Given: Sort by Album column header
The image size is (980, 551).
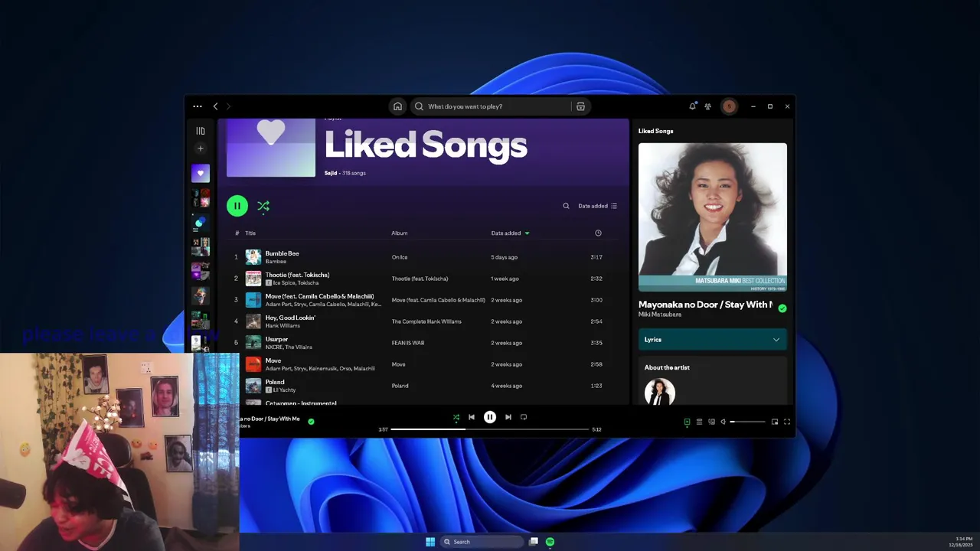Looking at the screenshot, I should (x=400, y=233).
